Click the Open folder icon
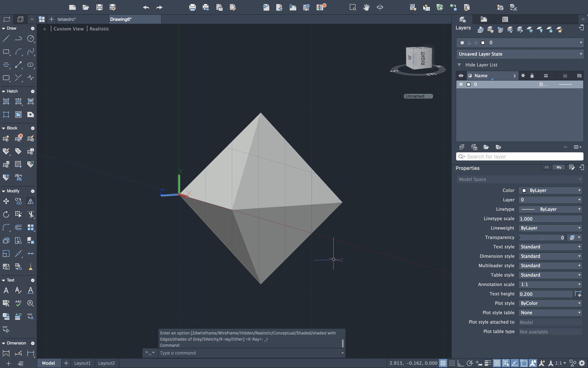Image resolution: width=588 pixels, height=368 pixels. [86, 7]
